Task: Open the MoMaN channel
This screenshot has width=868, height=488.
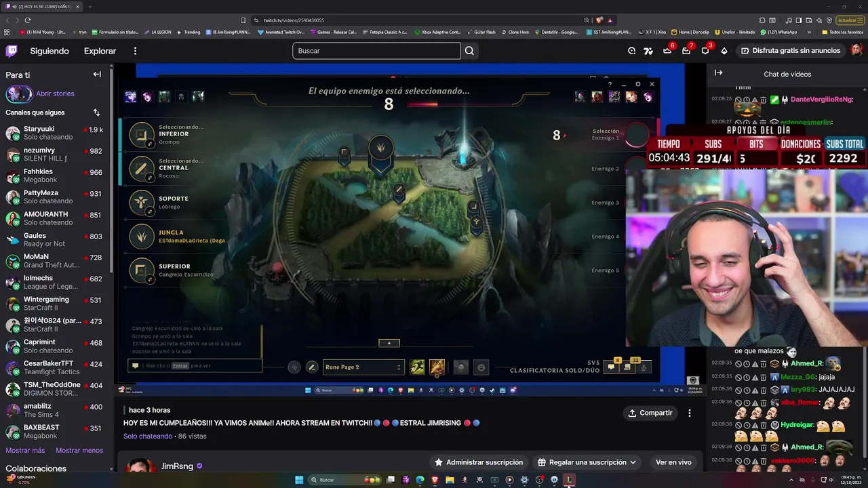Action: pyautogui.click(x=54, y=261)
